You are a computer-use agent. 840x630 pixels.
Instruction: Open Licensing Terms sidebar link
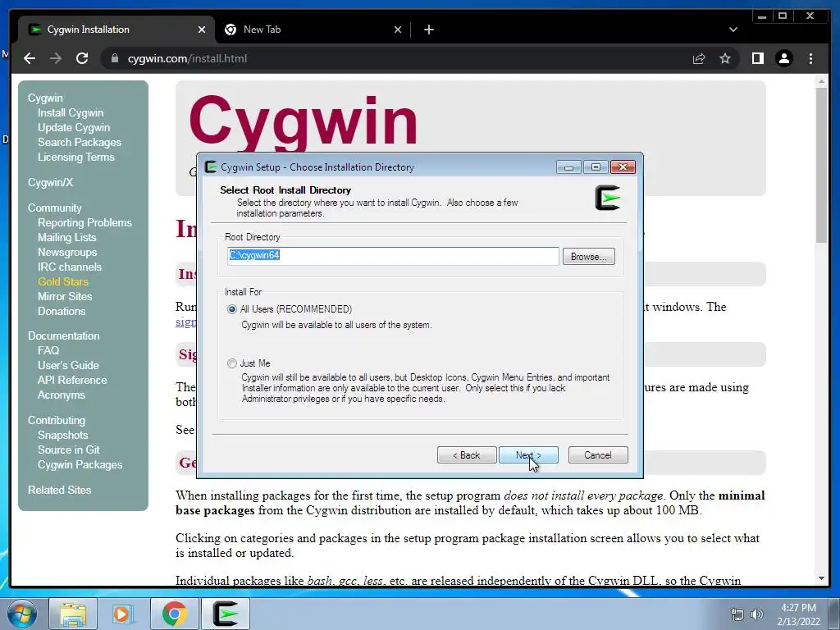(76, 157)
